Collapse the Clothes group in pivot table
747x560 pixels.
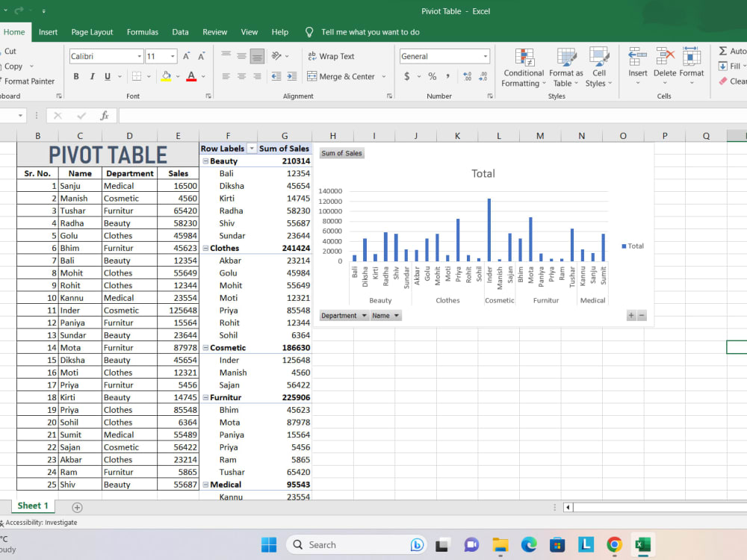(206, 248)
